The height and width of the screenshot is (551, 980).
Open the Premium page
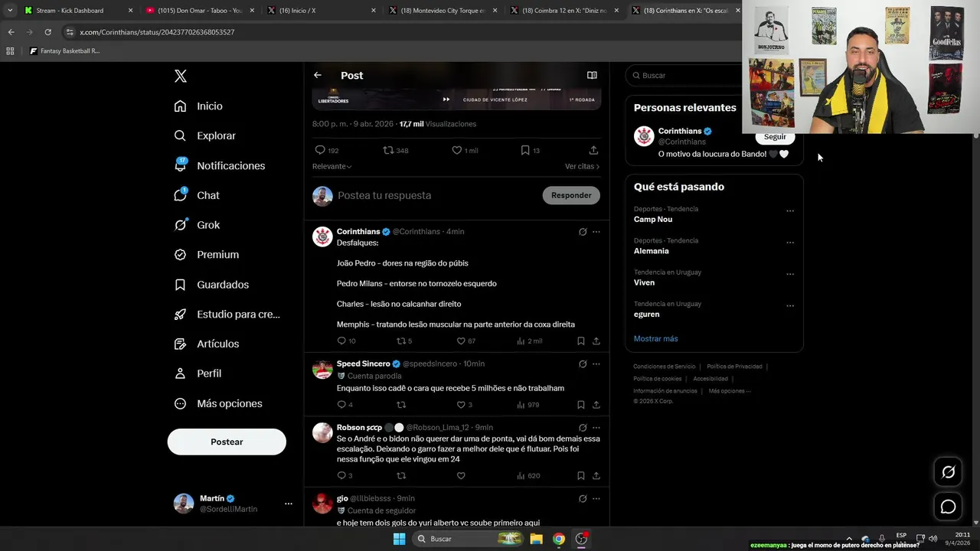click(x=206, y=255)
